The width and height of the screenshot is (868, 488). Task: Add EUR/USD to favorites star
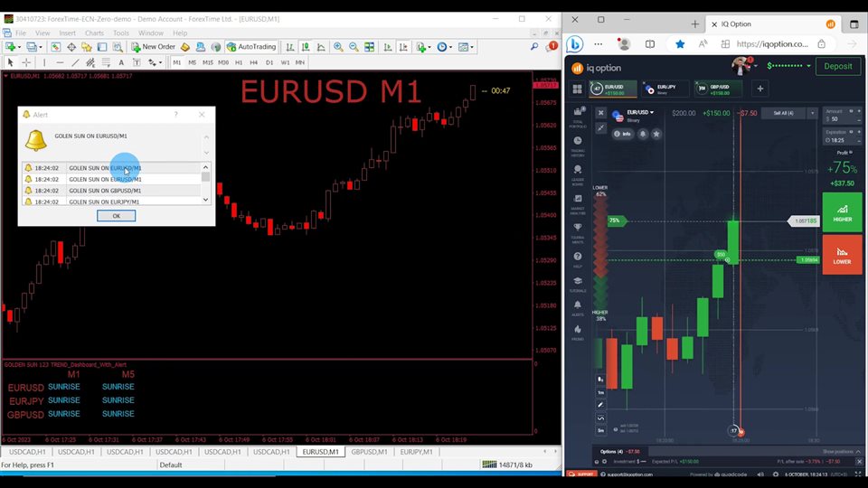click(656, 134)
